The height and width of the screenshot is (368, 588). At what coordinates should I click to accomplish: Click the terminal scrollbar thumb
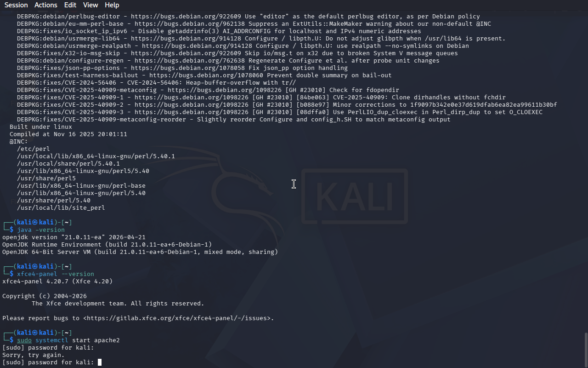(x=586, y=350)
